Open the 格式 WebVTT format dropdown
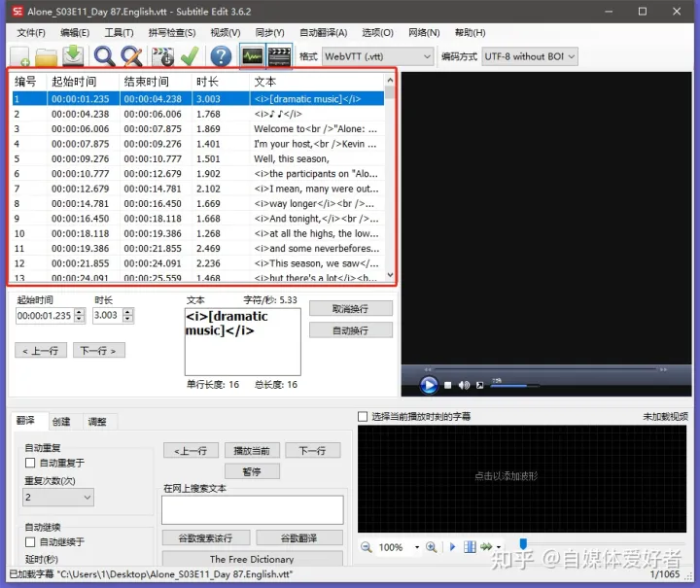700x588 pixels. [x=377, y=56]
